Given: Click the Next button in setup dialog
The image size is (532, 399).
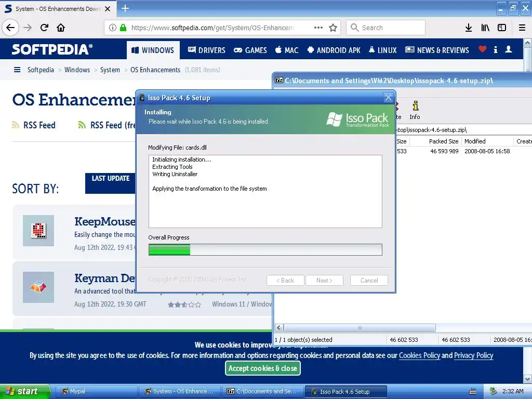Looking at the screenshot, I should coord(324,280).
